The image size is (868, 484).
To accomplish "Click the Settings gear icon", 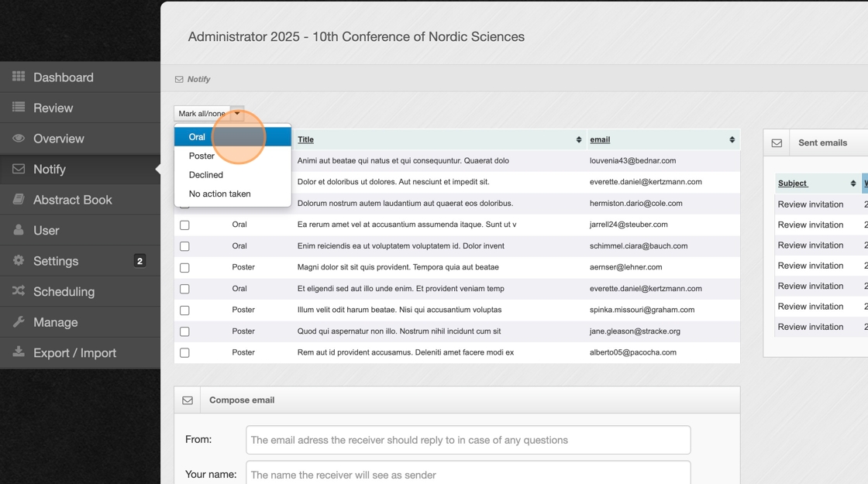I will 19,260.
